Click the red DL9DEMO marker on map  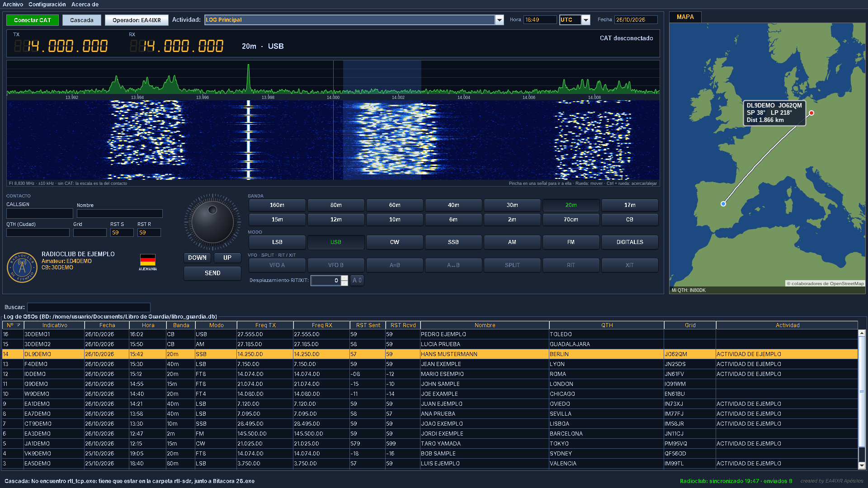(811, 113)
